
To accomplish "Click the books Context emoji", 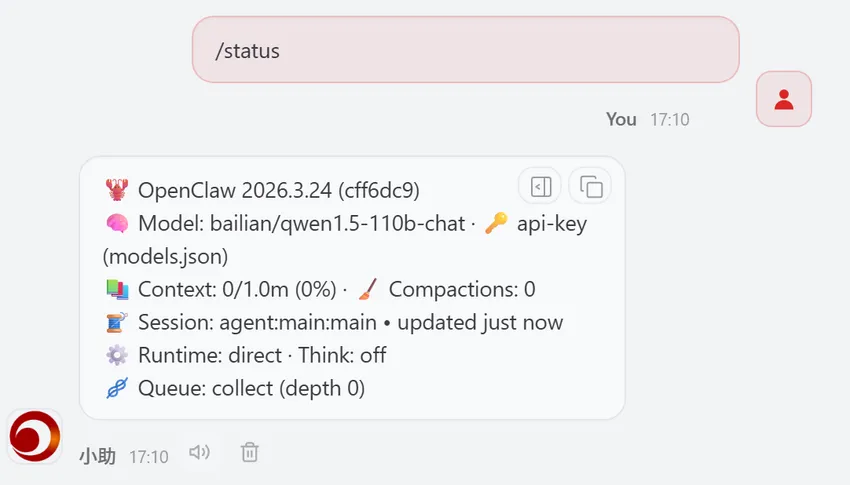I will [x=117, y=289].
